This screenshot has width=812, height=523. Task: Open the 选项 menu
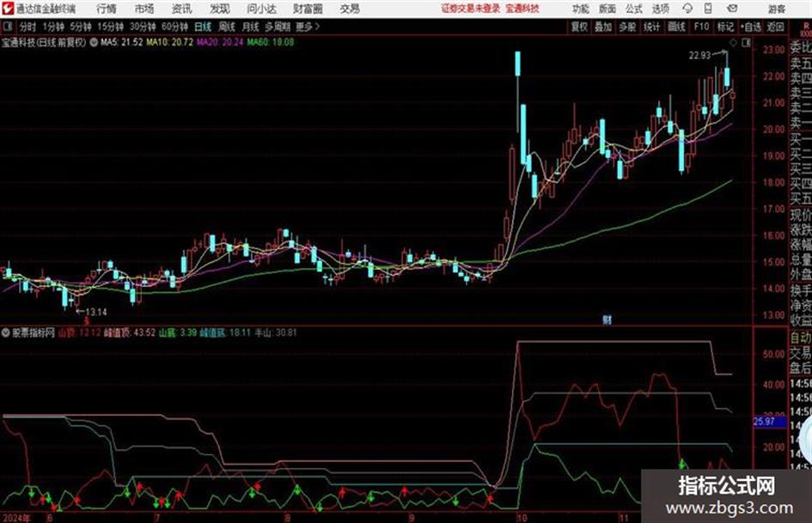coord(660,9)
